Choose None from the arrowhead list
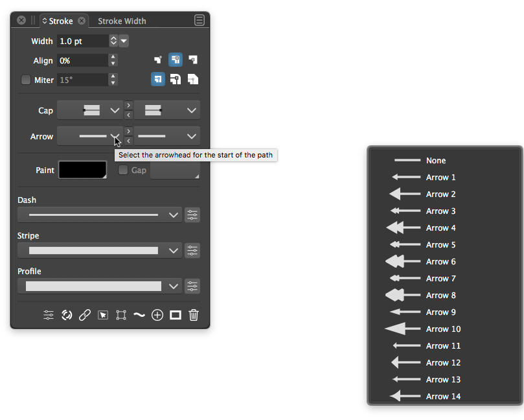The height and width of the screenshot is (420, 524). (x=435, y=161)
